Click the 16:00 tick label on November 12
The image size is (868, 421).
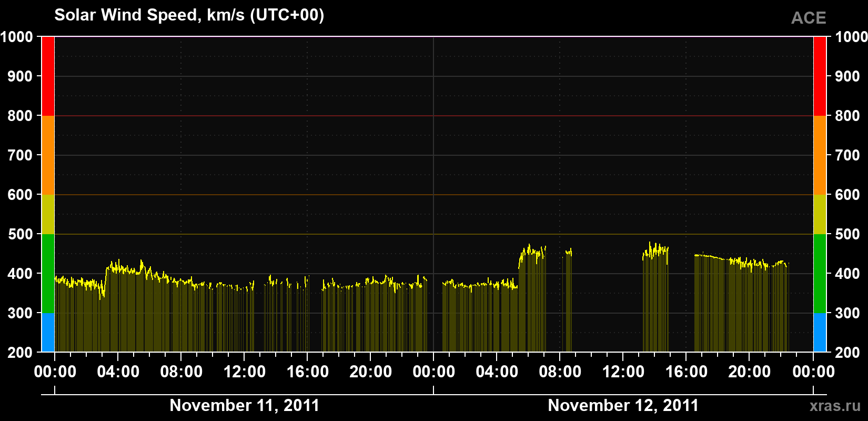[x=687, y=372]
